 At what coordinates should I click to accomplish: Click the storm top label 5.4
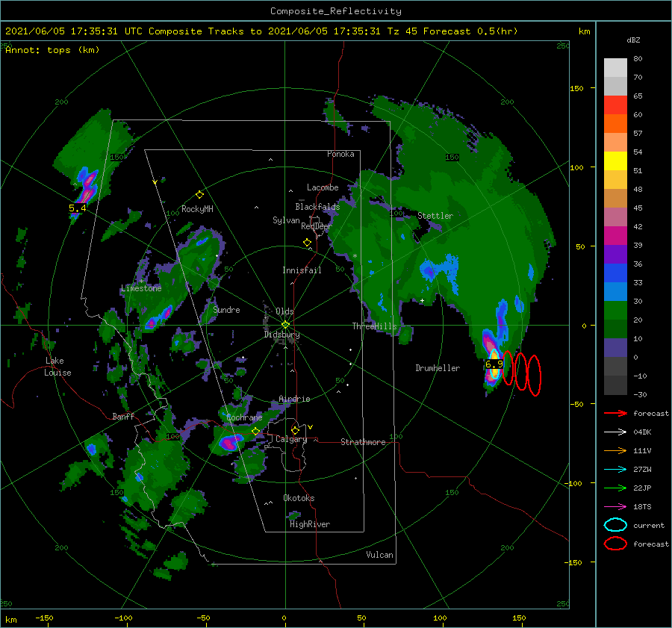pos(77,208)
